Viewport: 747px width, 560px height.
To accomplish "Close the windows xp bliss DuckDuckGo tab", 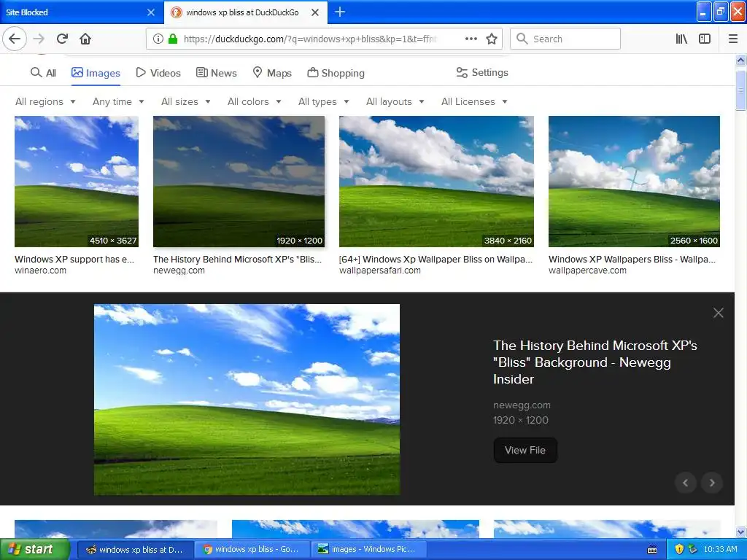I will 315,12.
